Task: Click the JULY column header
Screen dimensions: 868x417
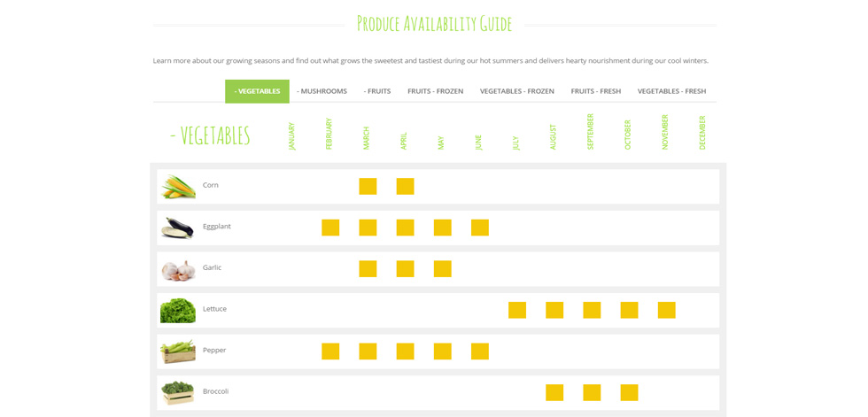Action: [x=515, y=143]
